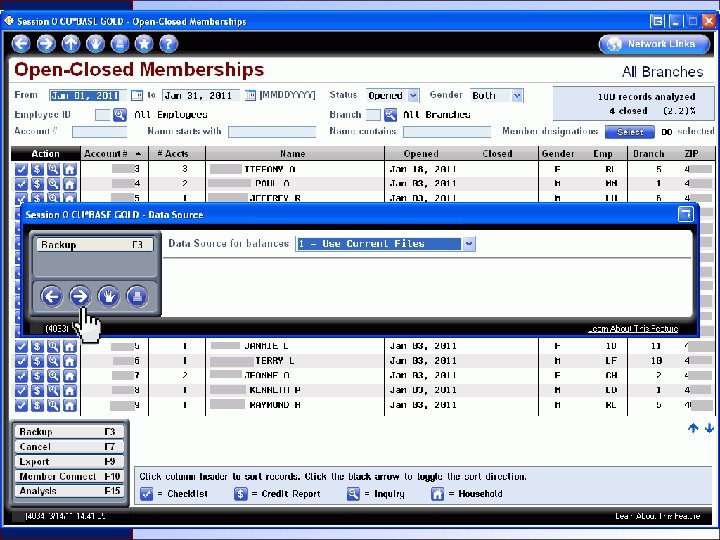This screenshot has height=540, width=720.
Task: Expand the Status dropdown showing Opened
Action: coord(413,96)
